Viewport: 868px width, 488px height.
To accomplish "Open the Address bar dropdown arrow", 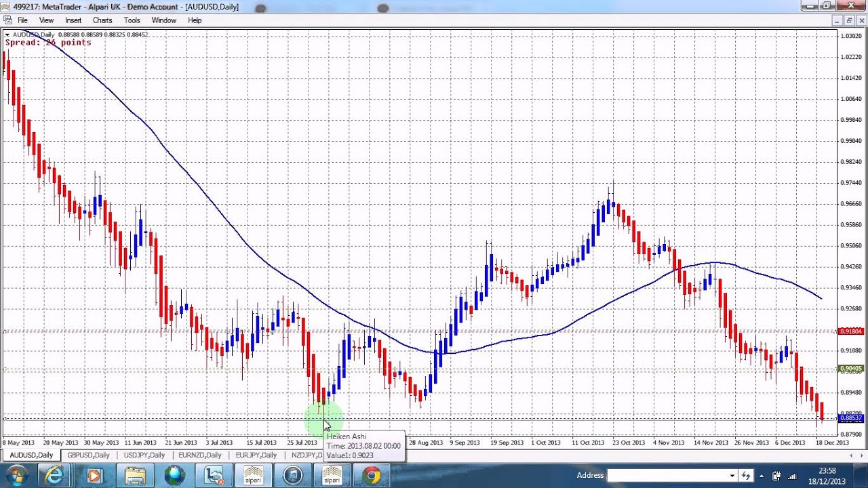I will coord(732,476).
